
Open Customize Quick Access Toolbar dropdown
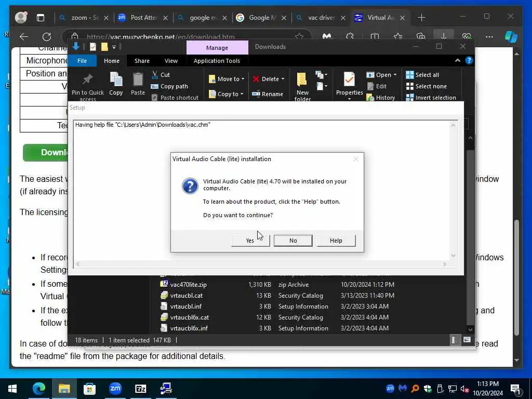point(114,47)
